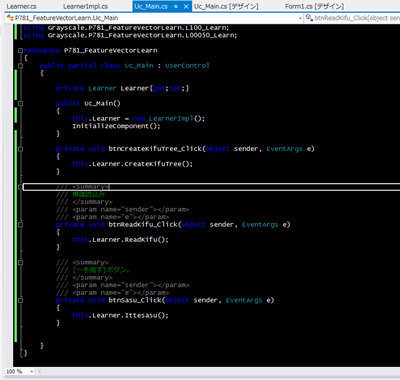Collapse the btnReadKifu_Click method body
The image size is (400, 380).
(x=20, y=225)
